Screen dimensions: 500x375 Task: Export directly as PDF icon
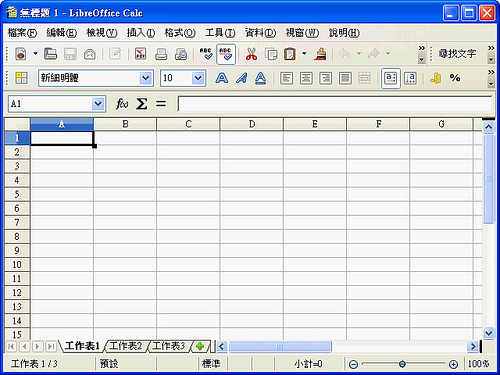click(x=140, y=54)
